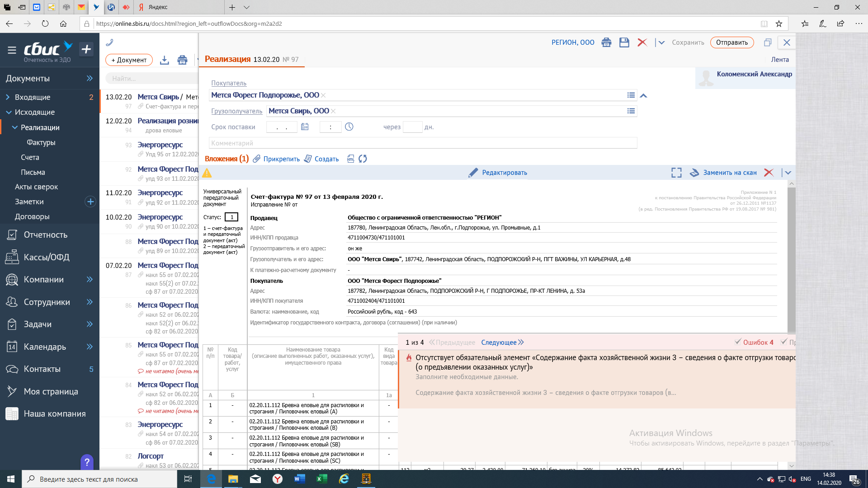Expand the Документы section arrows
868x488 pixels.
[x=90, y=78]
